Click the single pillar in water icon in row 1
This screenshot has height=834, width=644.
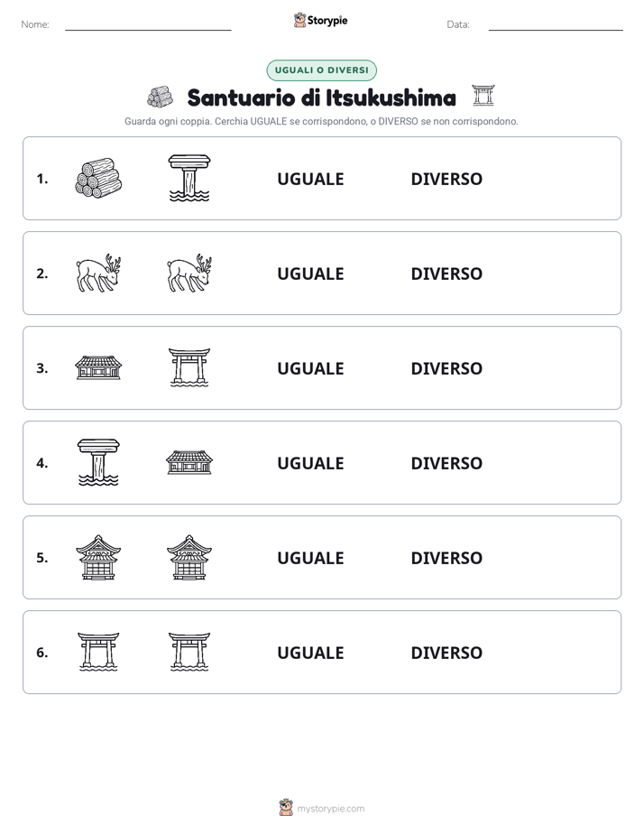[189, 178]
